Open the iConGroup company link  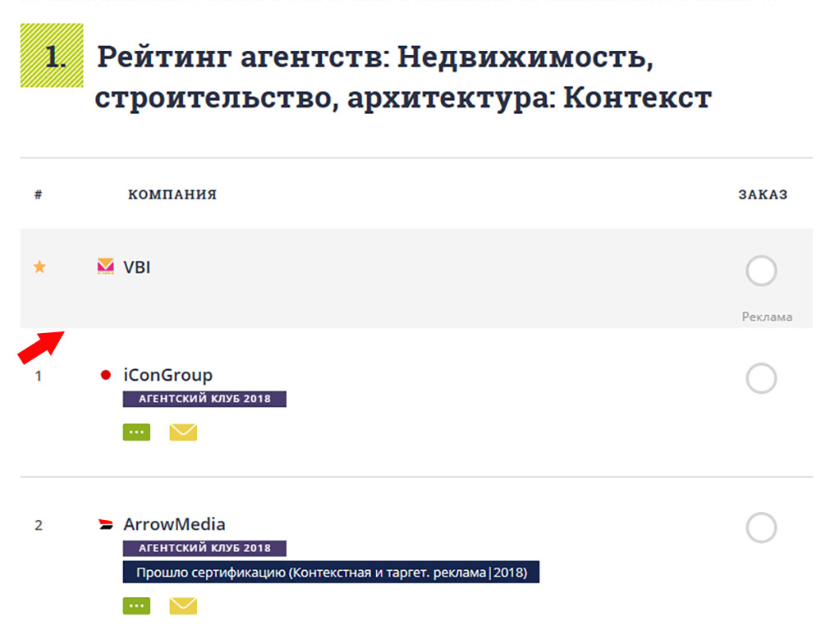168,375
